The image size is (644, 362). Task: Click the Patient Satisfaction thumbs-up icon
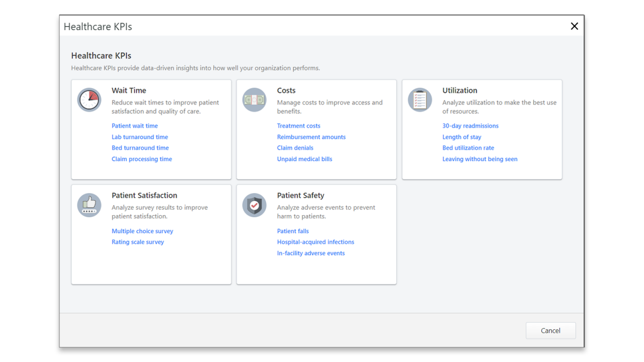[x=89, y=205]
